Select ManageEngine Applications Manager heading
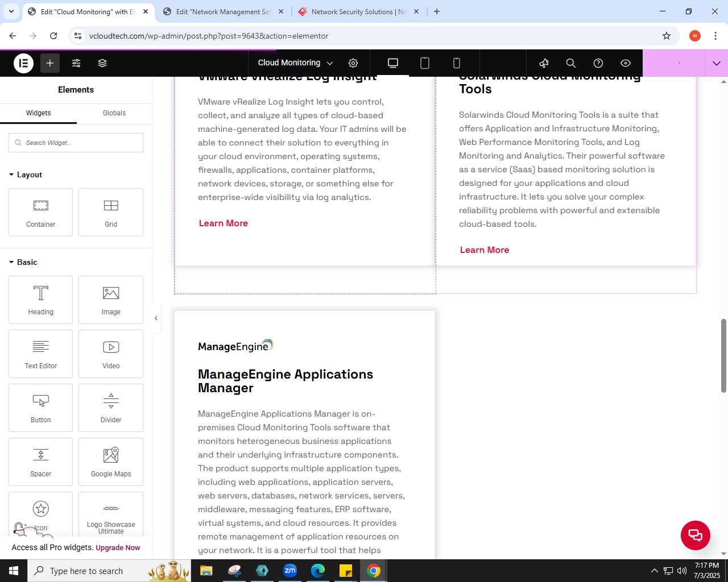The image size is (728, 582). point(286,381)
